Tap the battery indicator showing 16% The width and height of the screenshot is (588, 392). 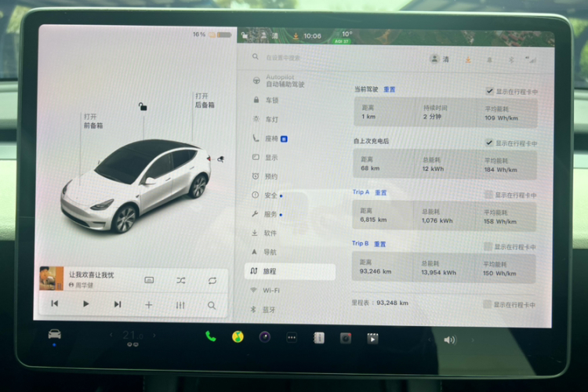(212, 34)
